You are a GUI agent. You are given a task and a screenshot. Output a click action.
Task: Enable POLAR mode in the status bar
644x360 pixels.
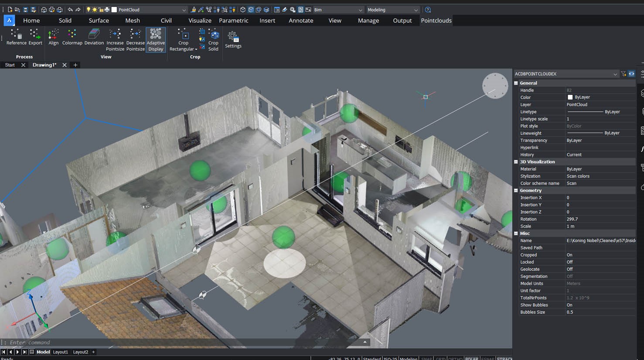pyautogui.click(x=472, y=358)
